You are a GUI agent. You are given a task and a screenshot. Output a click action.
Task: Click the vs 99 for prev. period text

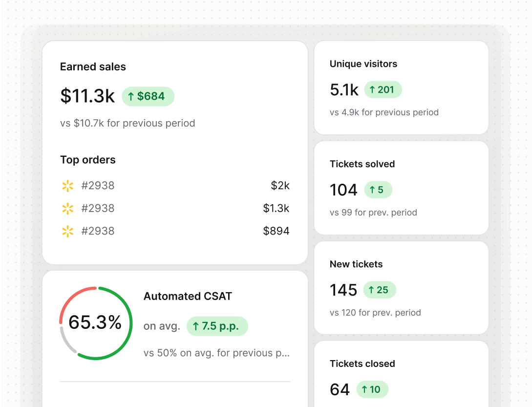pyautogui.click(x=373, y=212)
